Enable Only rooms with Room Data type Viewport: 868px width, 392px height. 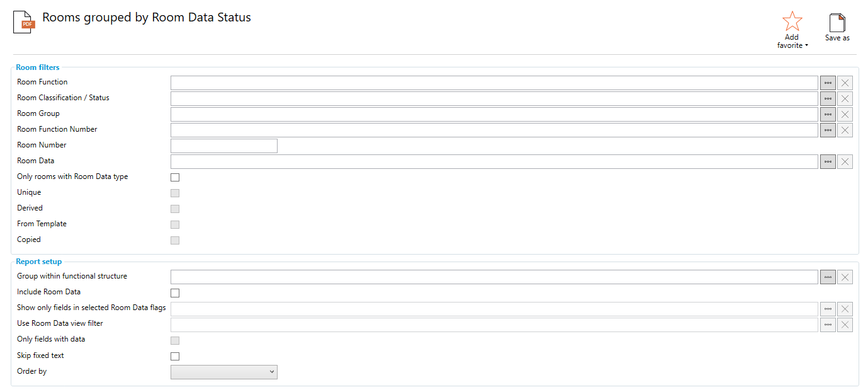pos(174,177)
